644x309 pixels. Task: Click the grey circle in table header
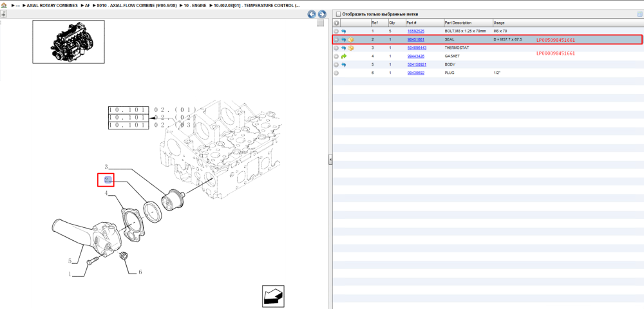336,23
